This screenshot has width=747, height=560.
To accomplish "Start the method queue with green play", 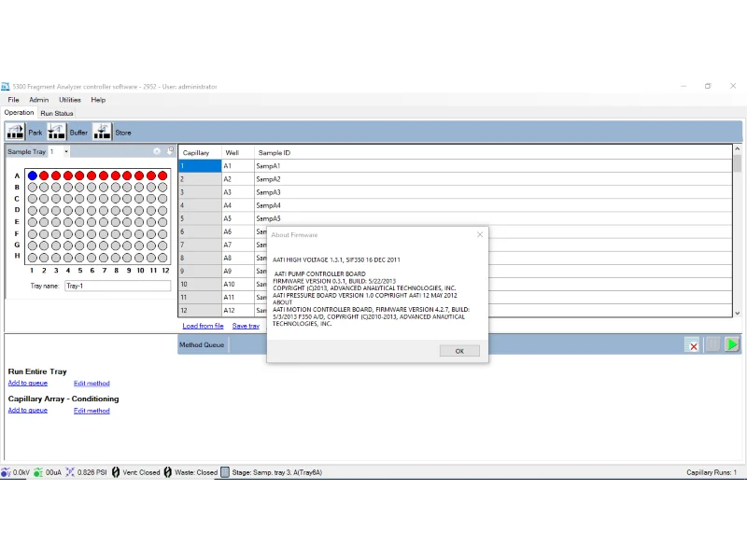I will pyautogui.click(x=732, y=345).
